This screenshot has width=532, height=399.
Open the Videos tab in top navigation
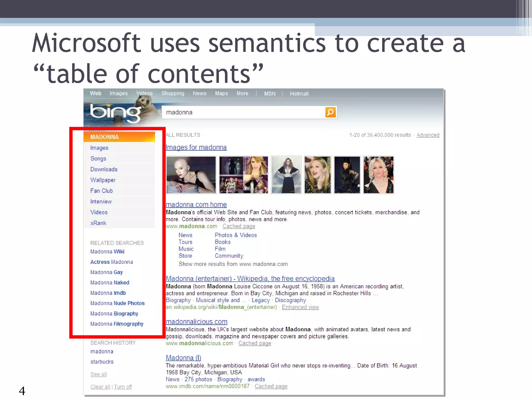tap(144, 93)
